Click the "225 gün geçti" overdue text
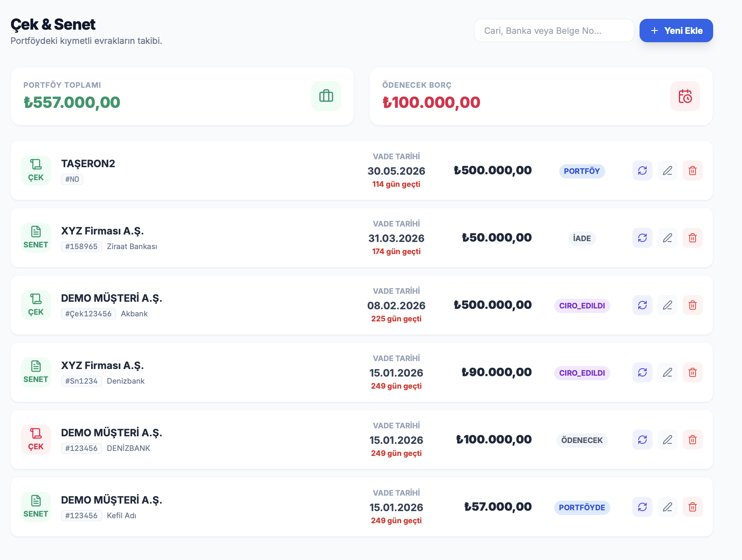The height and width of the screenshot is (560, 742). point(397,319)
